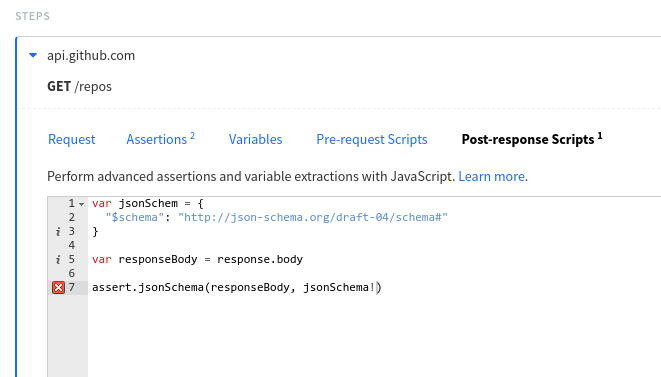Click the json-schema.org URL string
Screen dimensions: 661x377
[x=313, y=217]
